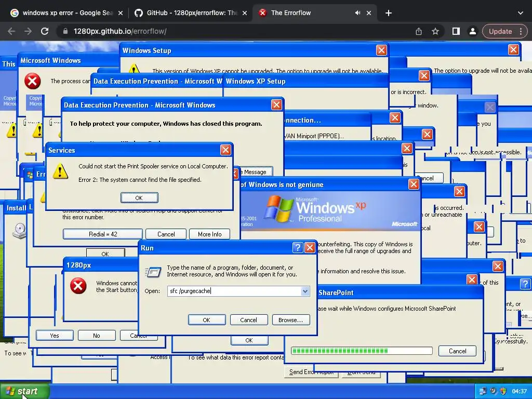The width and height of the screenshot is (532, 399).
Task: Click OK in the Run dialog
Action: pos(207,320)
